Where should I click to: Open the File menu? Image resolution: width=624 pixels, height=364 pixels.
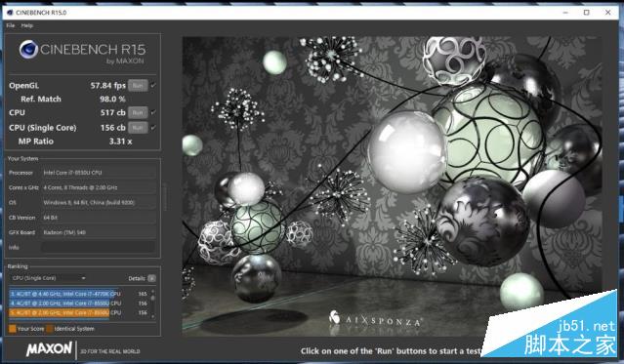click(x=11, y=25)
